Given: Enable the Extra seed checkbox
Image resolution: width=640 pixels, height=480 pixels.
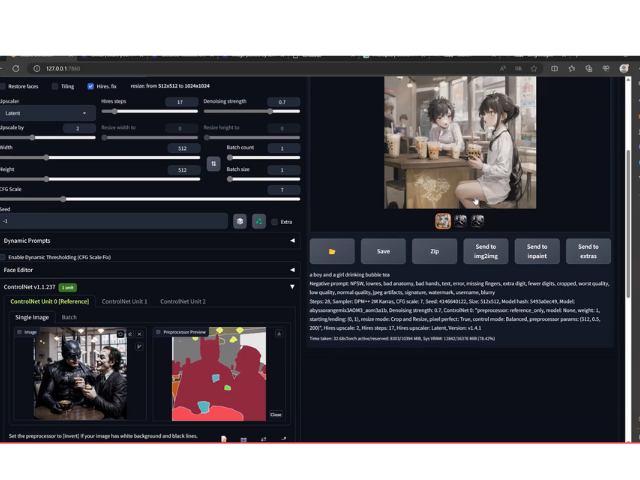Looking at the screenshot, I should coord(274,222).
